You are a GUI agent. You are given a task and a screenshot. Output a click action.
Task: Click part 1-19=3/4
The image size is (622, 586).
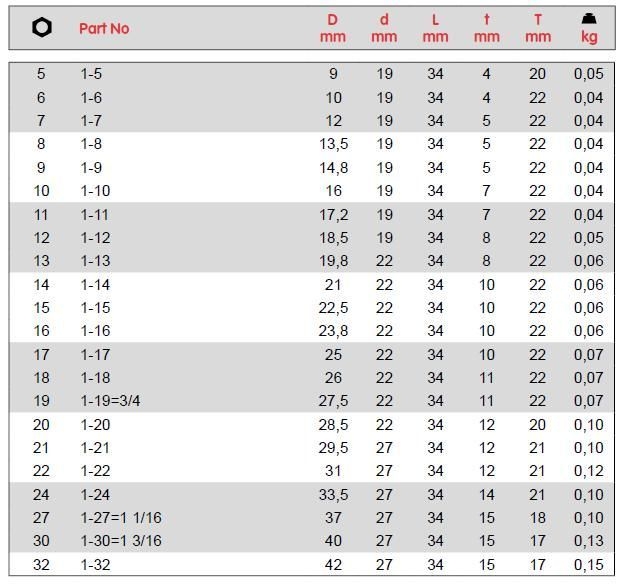pos(110,401)
